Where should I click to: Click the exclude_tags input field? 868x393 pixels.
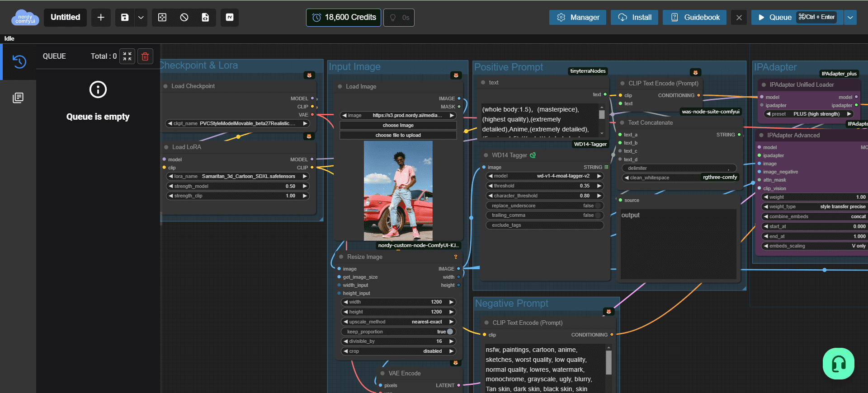[x=545, y=225]
